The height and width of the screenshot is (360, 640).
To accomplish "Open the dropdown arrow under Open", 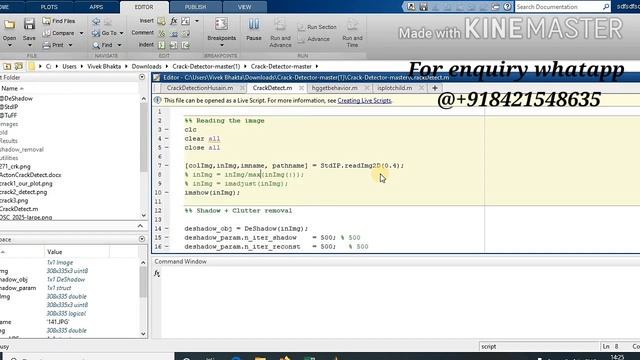I will point(9,45).
